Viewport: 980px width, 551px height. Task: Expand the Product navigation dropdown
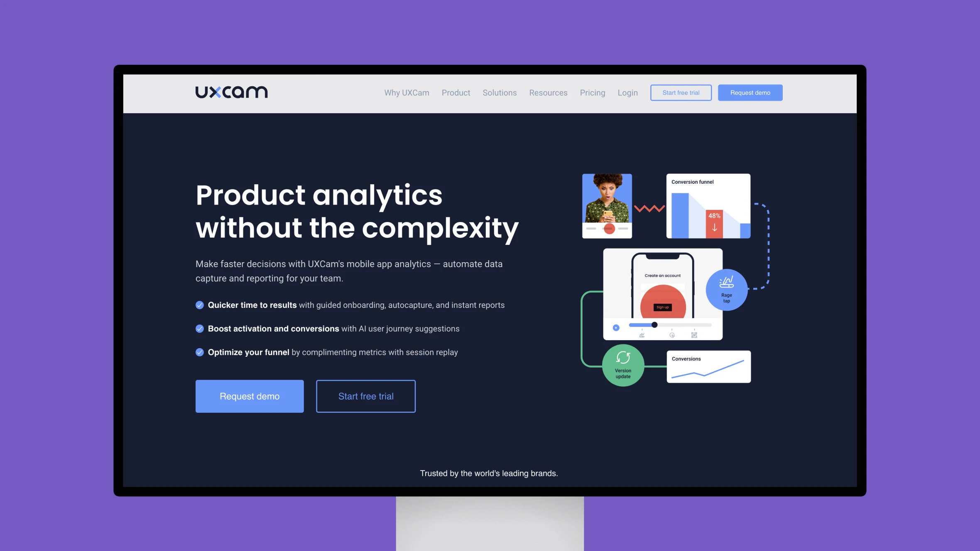coord(456,92)
